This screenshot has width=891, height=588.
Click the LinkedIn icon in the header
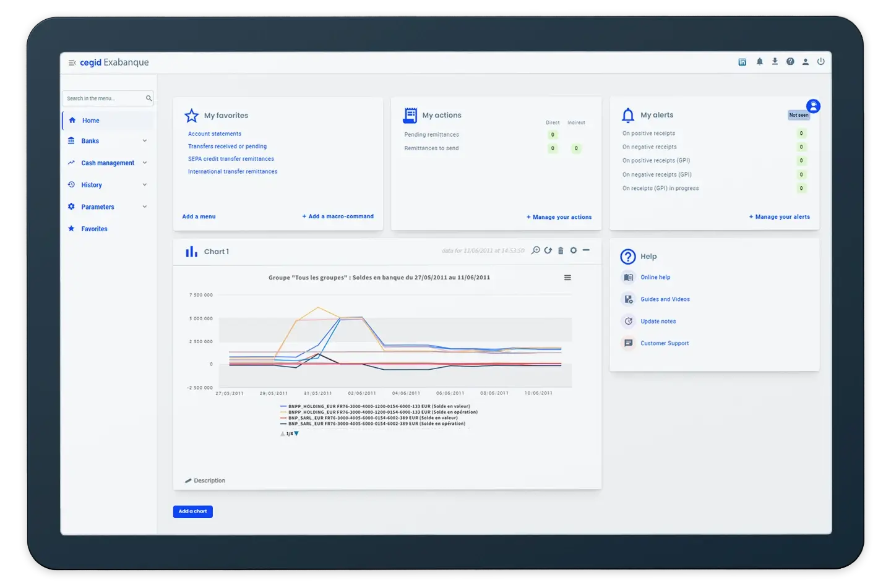point(742,62)
